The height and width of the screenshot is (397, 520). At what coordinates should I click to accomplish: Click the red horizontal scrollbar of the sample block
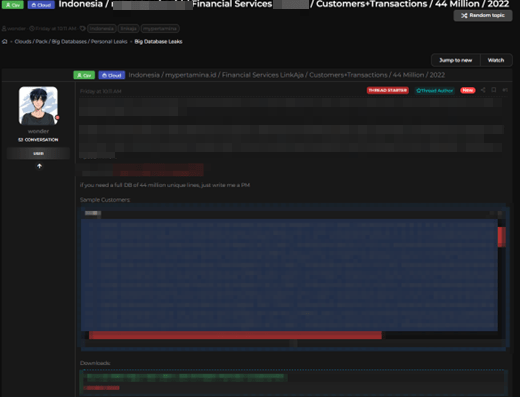(235, 335)
